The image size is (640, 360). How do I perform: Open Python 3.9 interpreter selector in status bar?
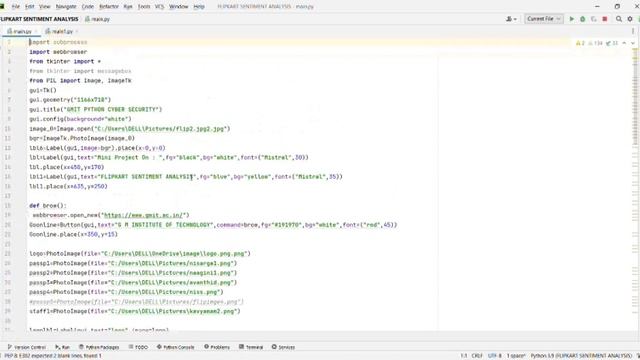[581, 356]
